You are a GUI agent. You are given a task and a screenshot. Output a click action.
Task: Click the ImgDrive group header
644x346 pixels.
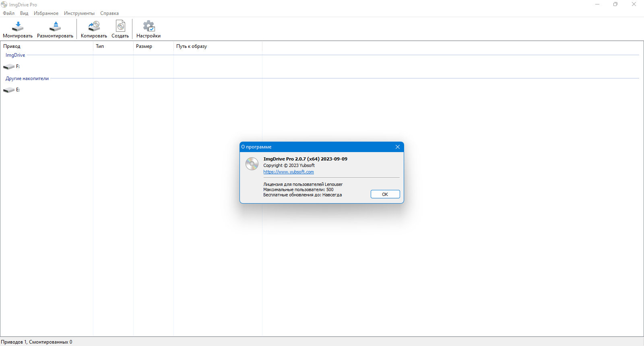pyautogui.click(x=15, y=55)
